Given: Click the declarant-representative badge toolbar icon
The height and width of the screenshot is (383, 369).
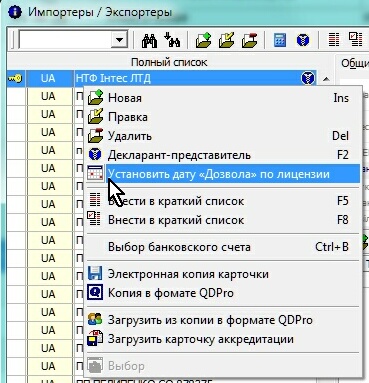Looking at the screenshot, I should click(x=303, y=40).
